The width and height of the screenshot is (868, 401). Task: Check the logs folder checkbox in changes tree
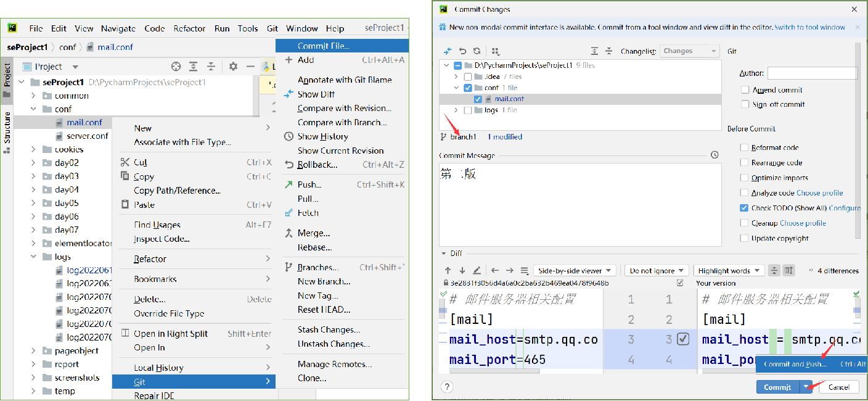coord(468,110)
